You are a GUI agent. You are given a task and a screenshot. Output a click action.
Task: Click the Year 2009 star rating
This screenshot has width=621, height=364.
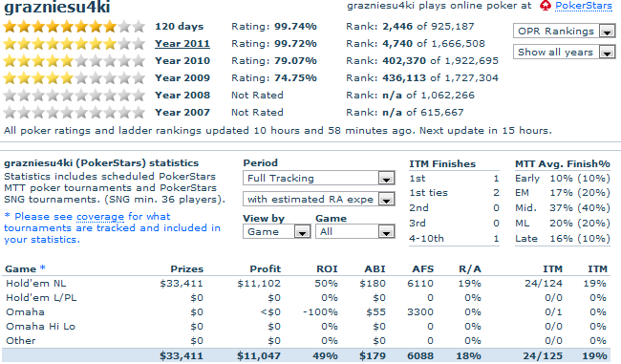pyautogui.click(x=75, y=78)
